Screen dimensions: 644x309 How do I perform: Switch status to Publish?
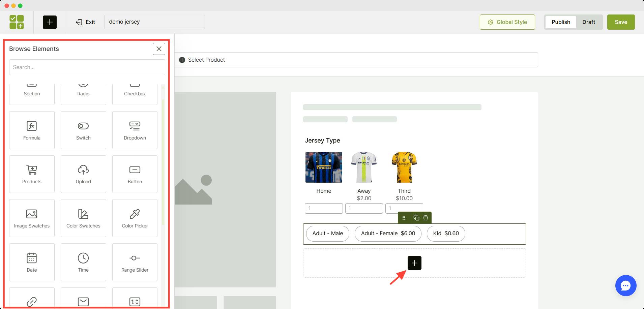tap(561, 22)
